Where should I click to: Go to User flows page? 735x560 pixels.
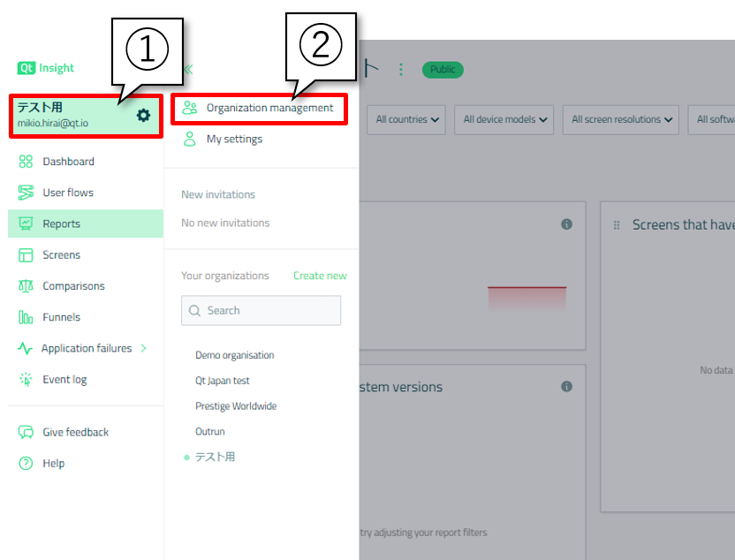point(68,193)
